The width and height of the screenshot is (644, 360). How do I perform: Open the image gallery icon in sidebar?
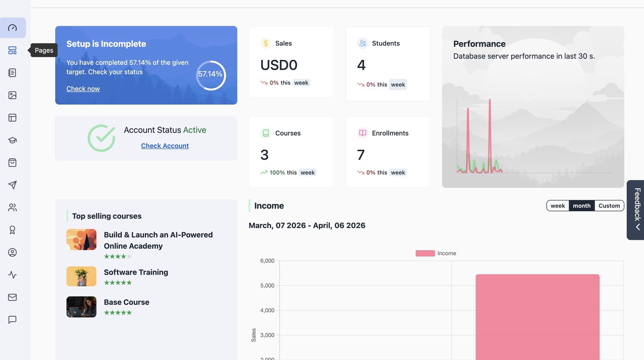[13, 95]
